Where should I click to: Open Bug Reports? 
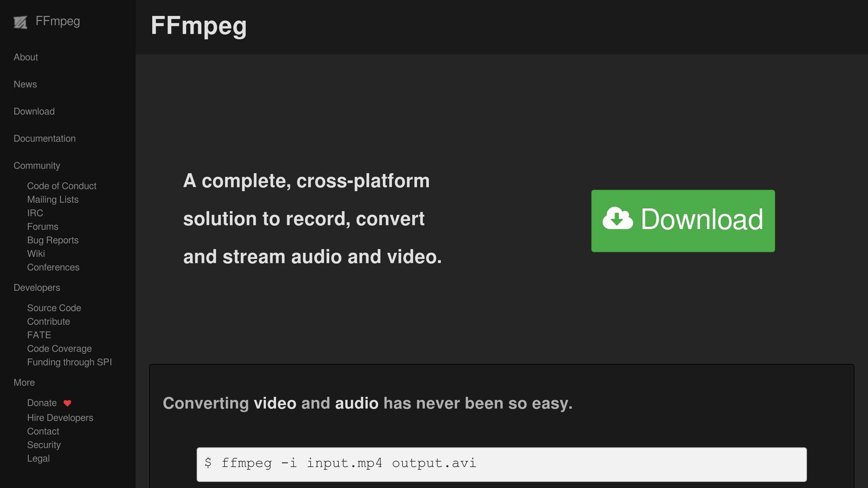coord(53,240)
